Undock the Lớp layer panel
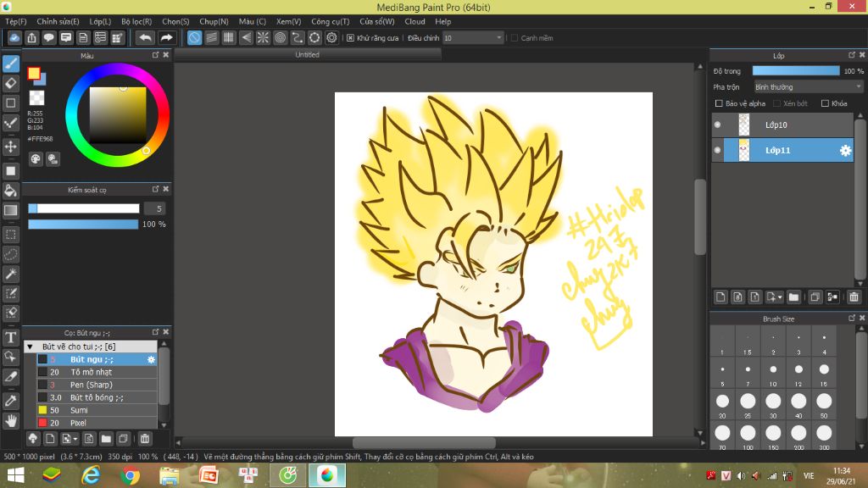The image size is (868, 488). pyautogui.click(x=851, y=55)
